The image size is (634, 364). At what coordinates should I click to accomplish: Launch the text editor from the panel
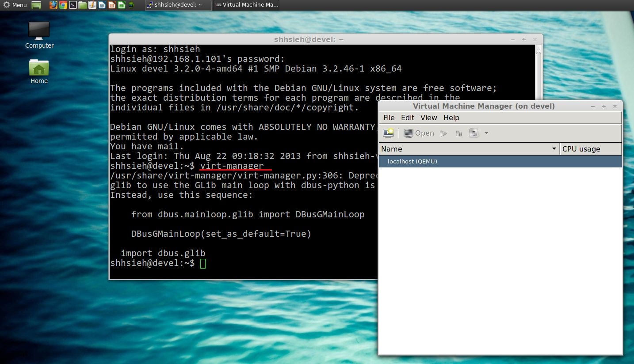coord(92,5)
